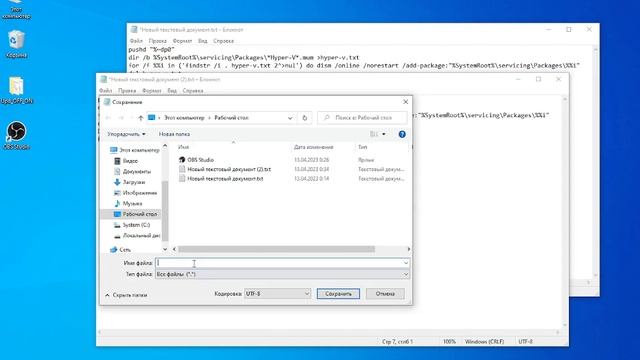Go forward in the Save dialog
The image size is (640, 360).
tap(121, 118)
